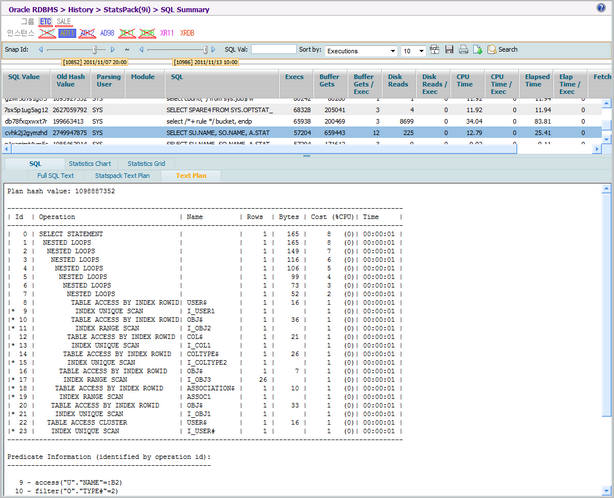Viewport: 614px width, 498px height.
Task: Click SQL grid vertical scrollbar up arrow
Action: point(606,103)
